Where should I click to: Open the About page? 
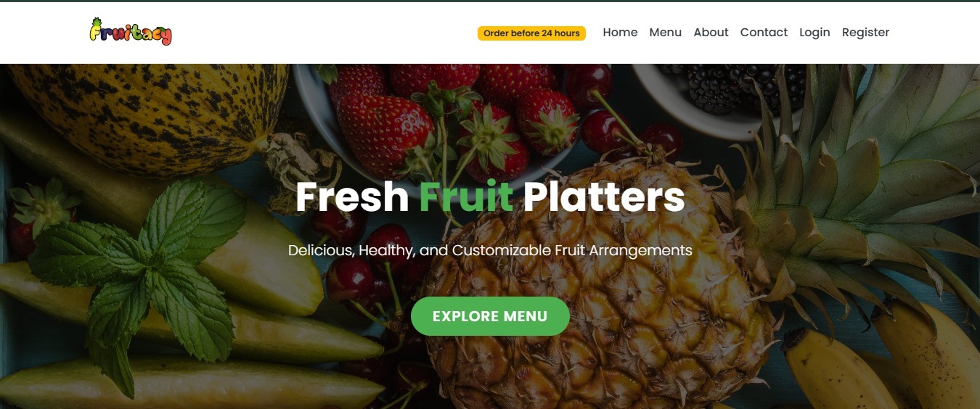(711, 33)
